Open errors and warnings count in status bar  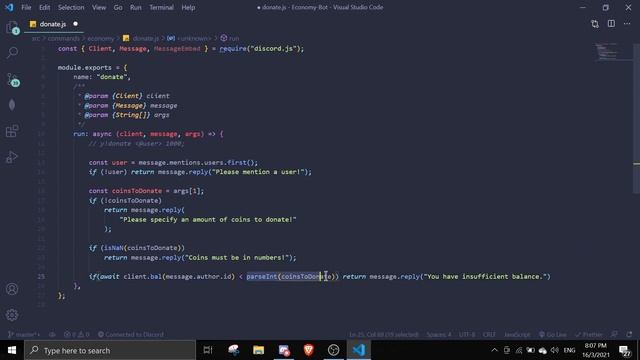pyautogui.click(x=76, y=334)
